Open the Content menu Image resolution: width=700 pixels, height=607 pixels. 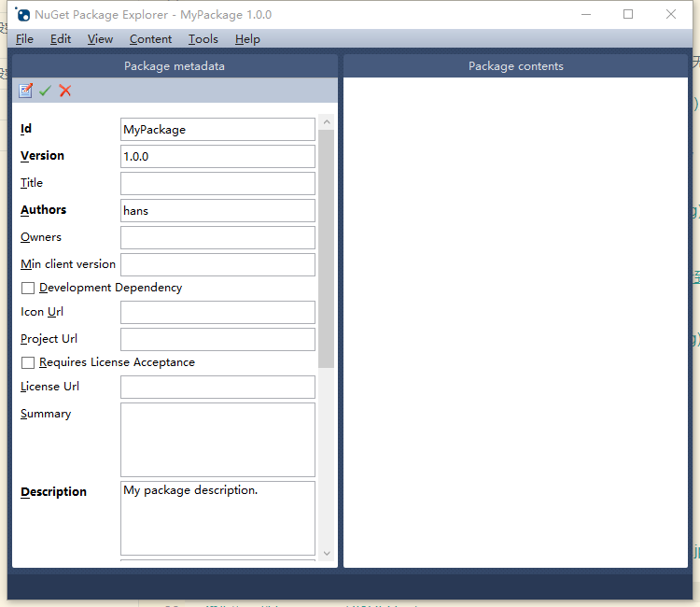click(150, 39)
